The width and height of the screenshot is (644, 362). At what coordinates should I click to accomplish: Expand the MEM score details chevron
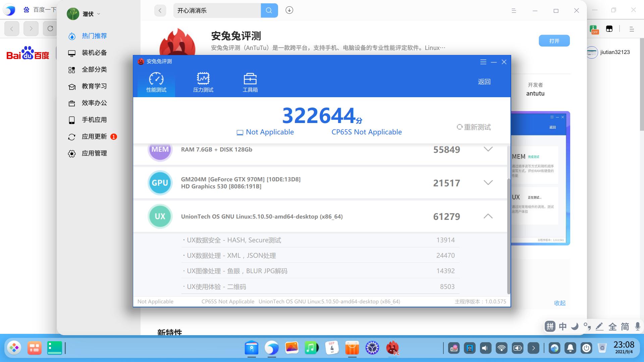488,149
